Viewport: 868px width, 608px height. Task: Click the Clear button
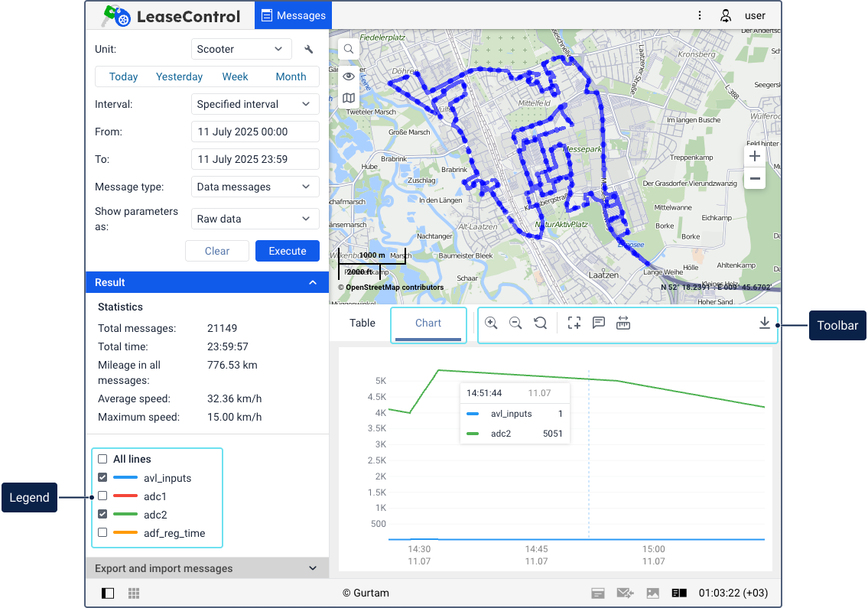(x=217, y=251)
